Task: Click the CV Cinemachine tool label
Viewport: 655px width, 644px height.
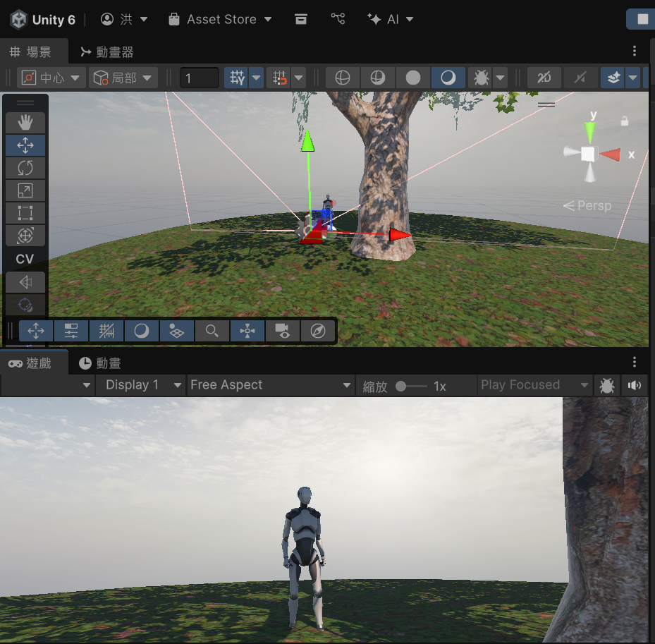Action: click(x=25, y=259)
